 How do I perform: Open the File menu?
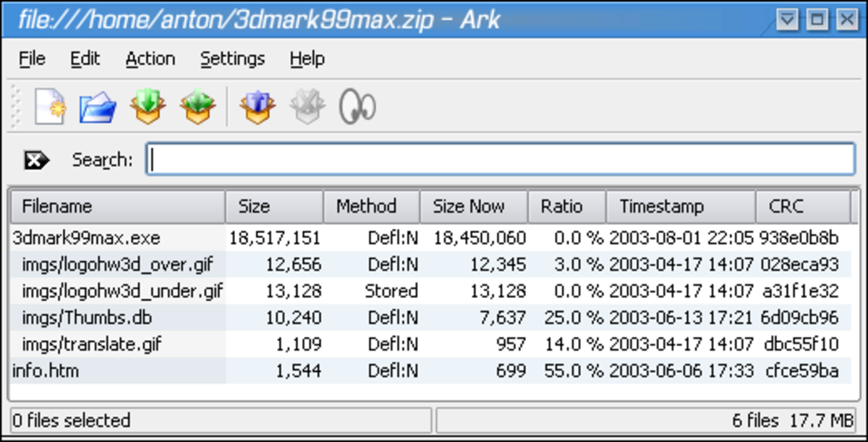coord(32,59)
